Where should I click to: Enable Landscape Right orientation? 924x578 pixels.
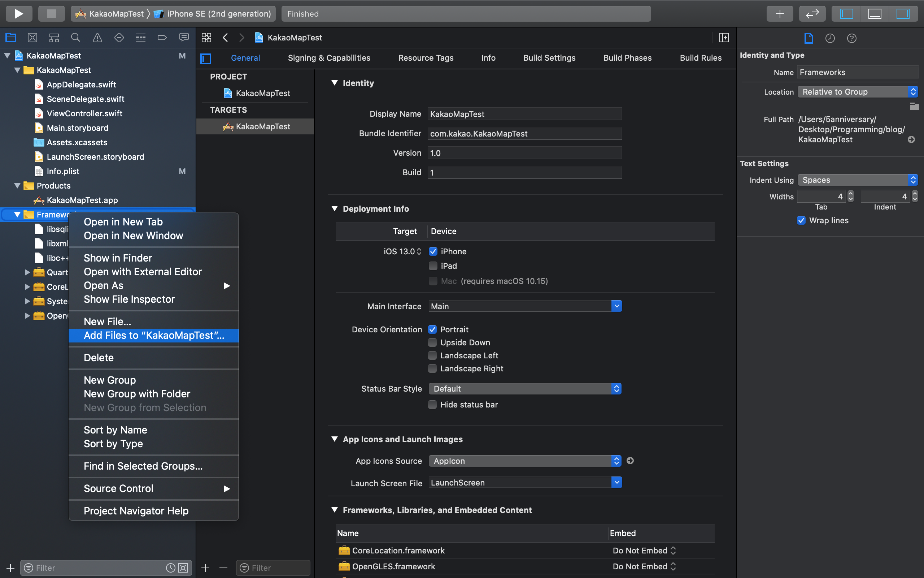click(432, 368)
